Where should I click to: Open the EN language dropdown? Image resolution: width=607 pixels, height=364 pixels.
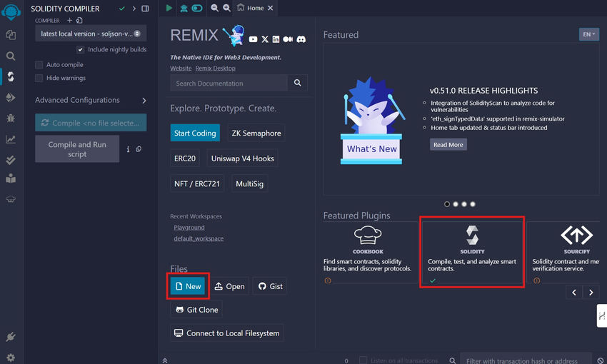(x=589, y=34)
